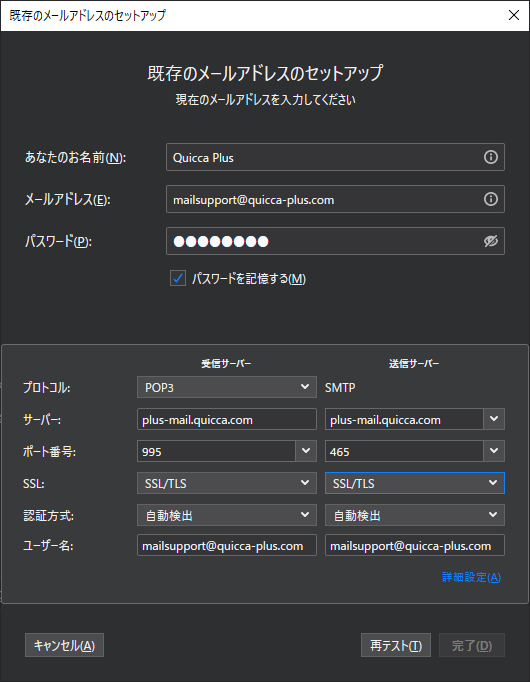Viewport: 530px width, 682px height.
Task: Uncheck the パスワードを記憶する checkbox
Action: [177, 278]
